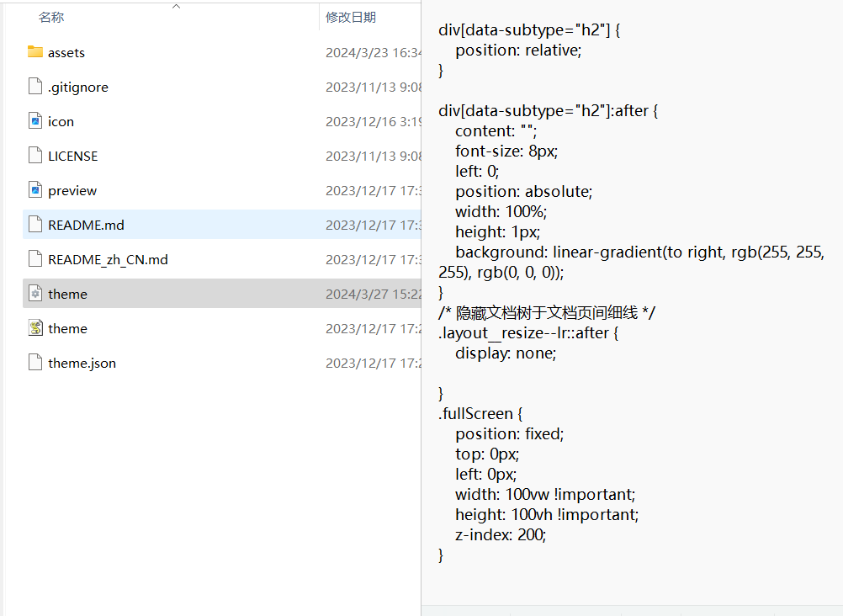This screenshot has width=843, height=616.
Task: Click the assets date 2024/3/23
Action: click(x=373, y=53)
